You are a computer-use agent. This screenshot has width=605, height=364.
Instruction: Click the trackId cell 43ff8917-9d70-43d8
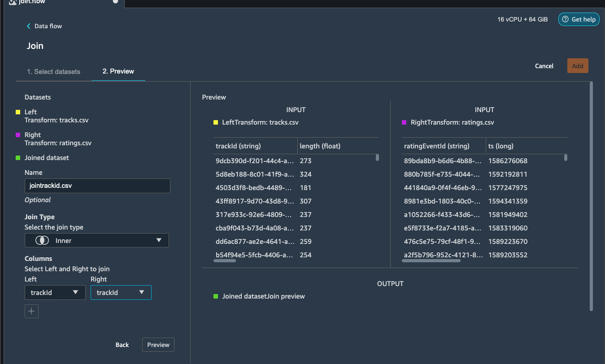coord(255,201)
